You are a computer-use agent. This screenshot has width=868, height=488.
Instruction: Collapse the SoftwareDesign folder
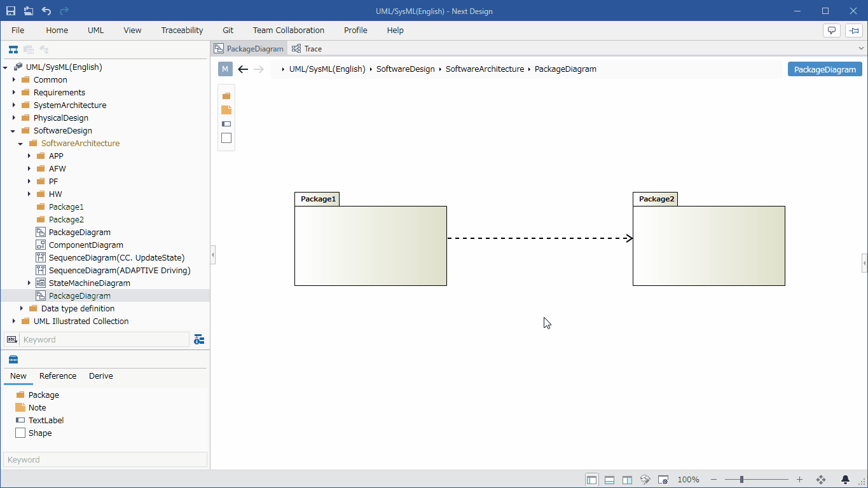point(13,131)
